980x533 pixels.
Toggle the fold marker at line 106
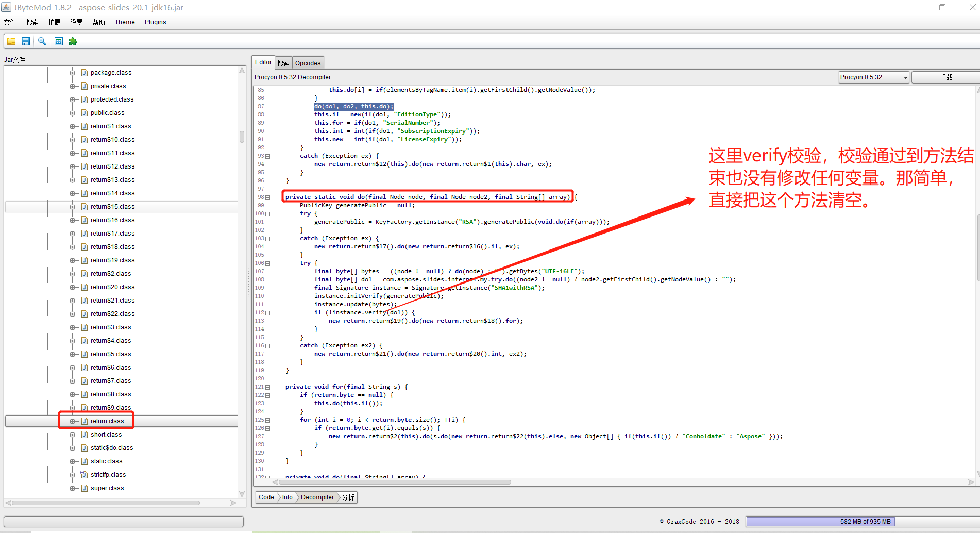[268, 263]
